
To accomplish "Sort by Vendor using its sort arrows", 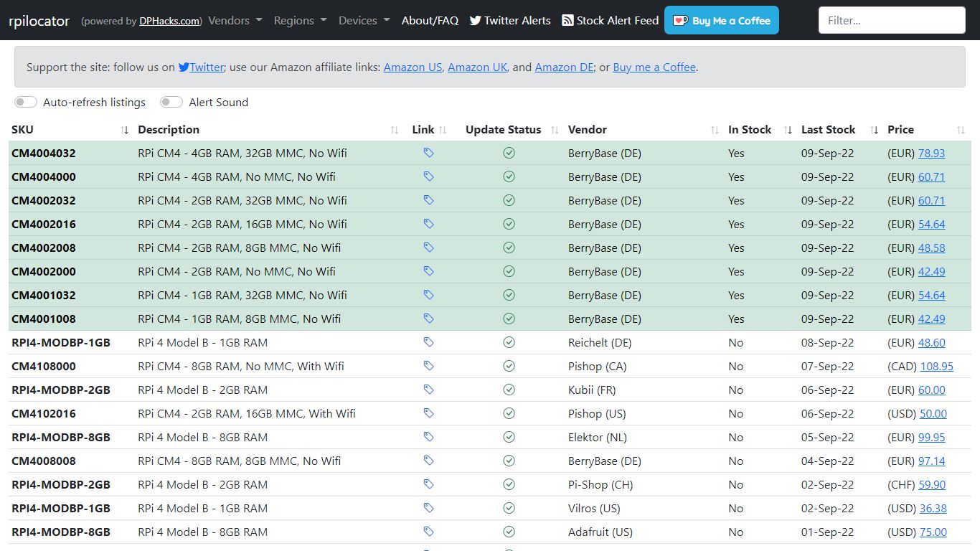I will point(715,130).
